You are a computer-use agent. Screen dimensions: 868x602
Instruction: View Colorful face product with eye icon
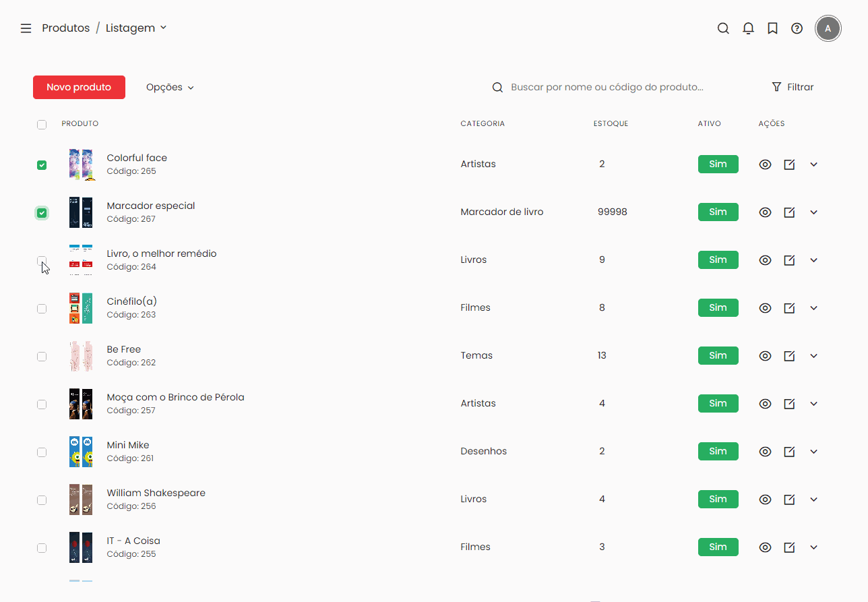(765, 164)
